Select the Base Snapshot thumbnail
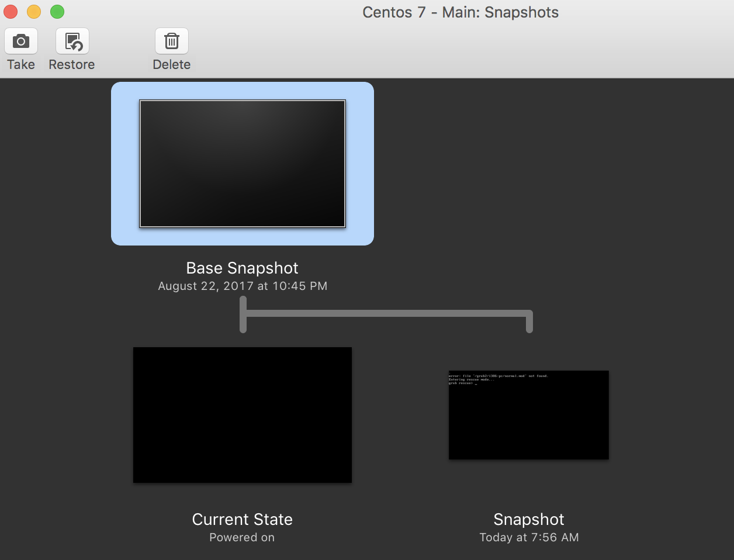734x560 pixels. click(243, 164)
